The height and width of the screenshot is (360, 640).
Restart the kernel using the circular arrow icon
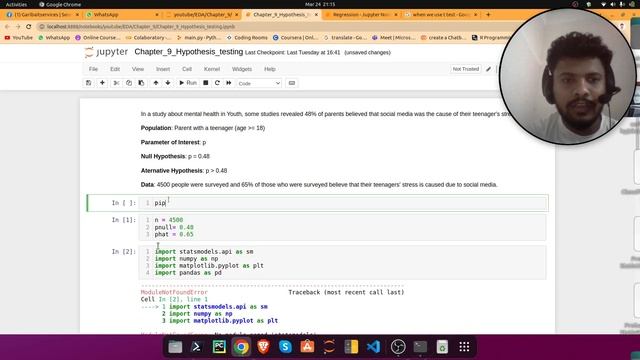[217, 83]
